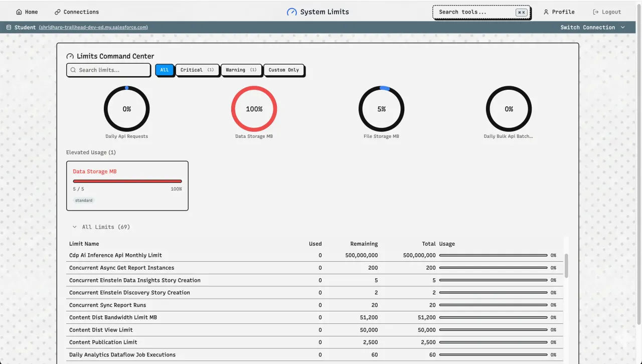
Task: Open the Salesforce org URL link
Action: point(93,28)
